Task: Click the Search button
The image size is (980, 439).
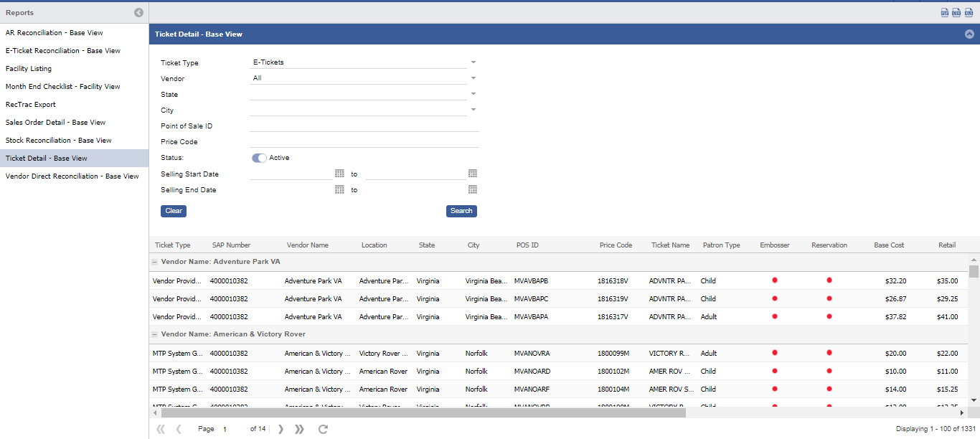Action: click(461, 211)
